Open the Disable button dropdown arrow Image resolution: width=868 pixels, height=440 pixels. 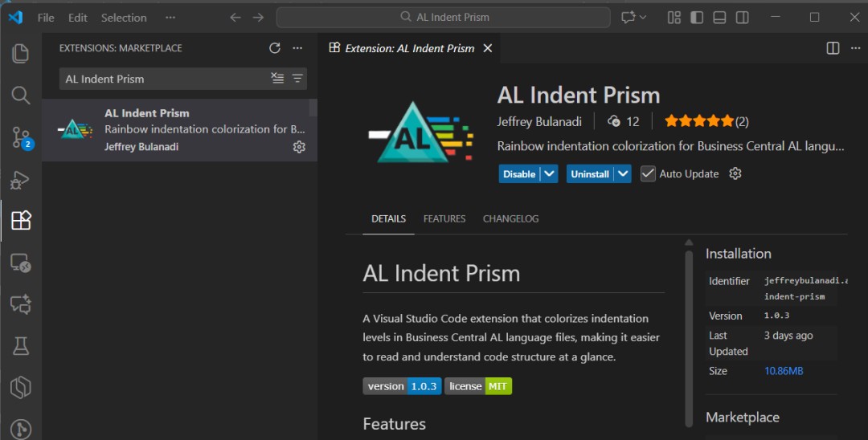(549, 173)
